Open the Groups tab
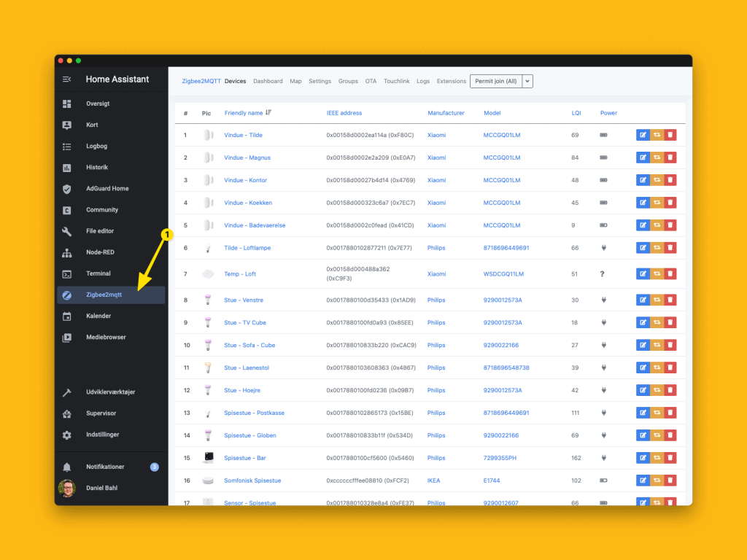The width and height of the screenshot is (747, 560). pos(348,81)
